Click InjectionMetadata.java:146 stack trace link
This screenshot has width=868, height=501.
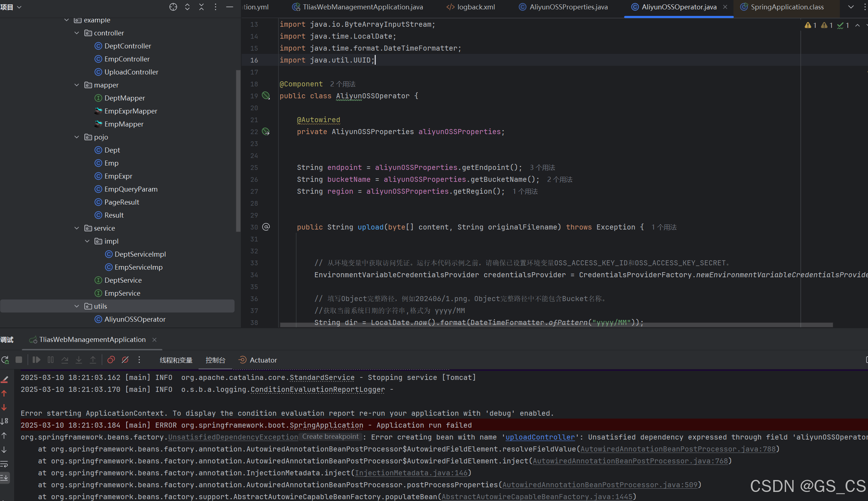click(x=411, y=473)
